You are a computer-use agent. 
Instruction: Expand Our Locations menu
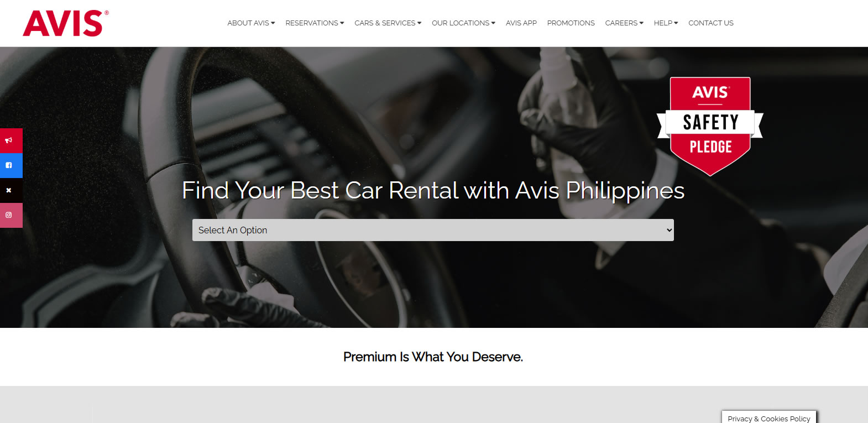click(x=463, y=23)
